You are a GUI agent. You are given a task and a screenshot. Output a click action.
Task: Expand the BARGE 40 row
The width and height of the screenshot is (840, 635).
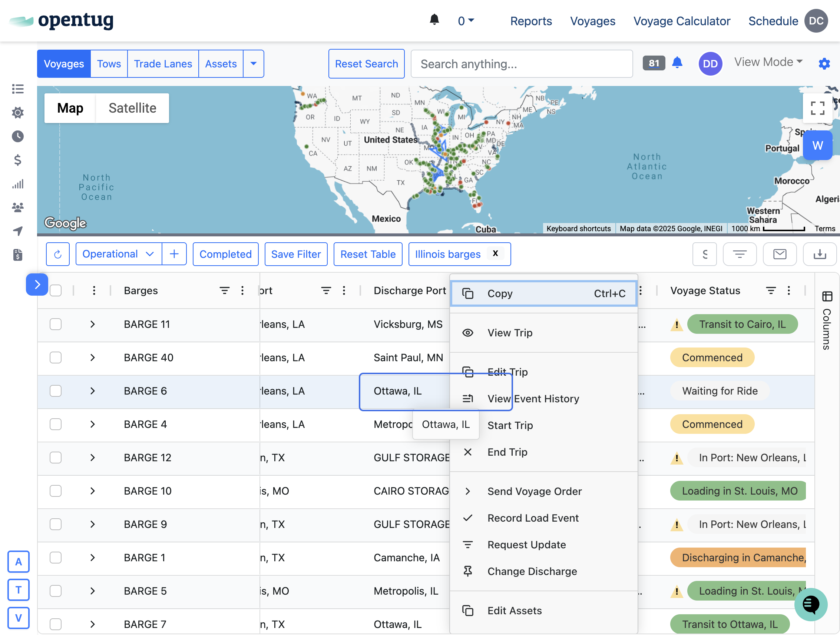pyautogui.click(x=92, y=358)
